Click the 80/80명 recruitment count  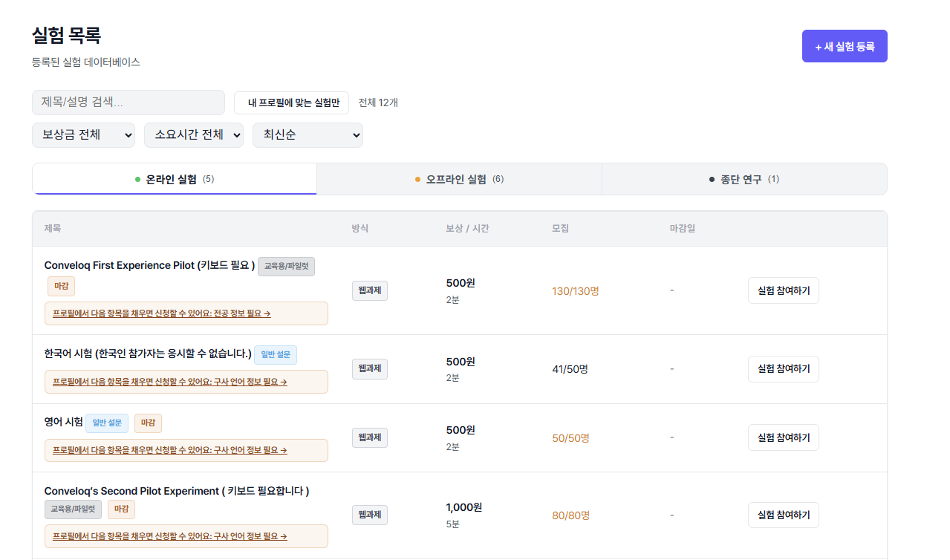coord(570,515)
